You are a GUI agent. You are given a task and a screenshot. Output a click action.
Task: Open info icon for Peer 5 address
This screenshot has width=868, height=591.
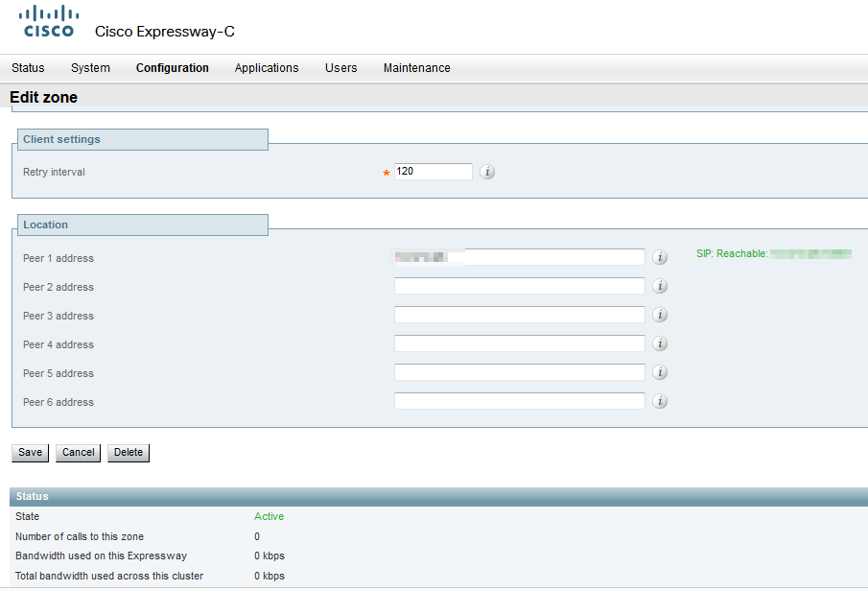(x=659, y=372)
